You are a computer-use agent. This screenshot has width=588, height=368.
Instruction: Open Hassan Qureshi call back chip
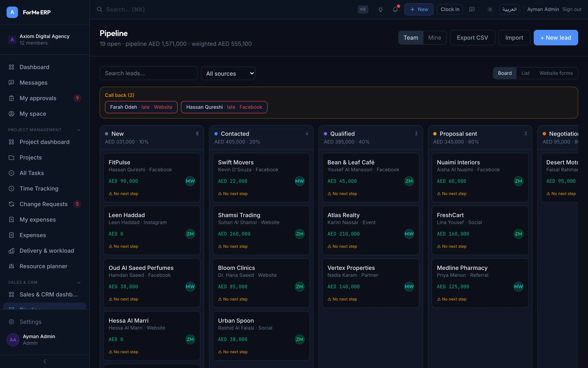pos(224,107)
